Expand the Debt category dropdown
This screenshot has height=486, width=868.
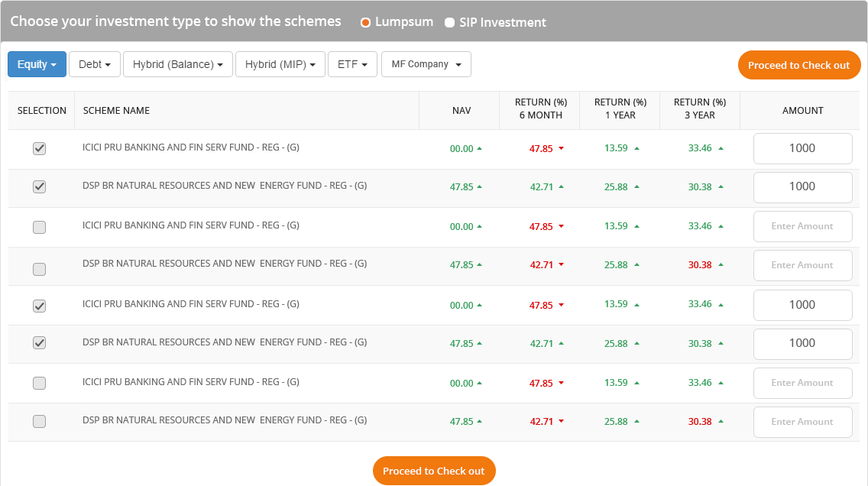pos(95,64)
